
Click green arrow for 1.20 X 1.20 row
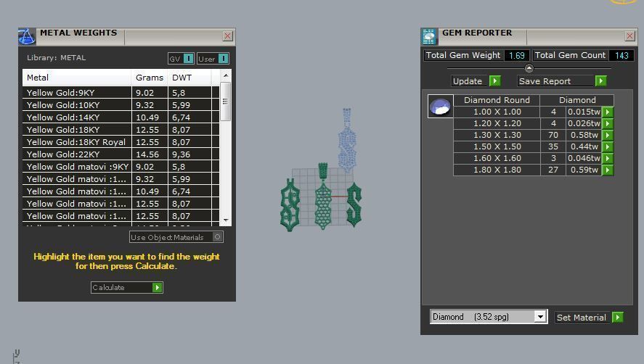pyautogui.click(x=608, y=123)
